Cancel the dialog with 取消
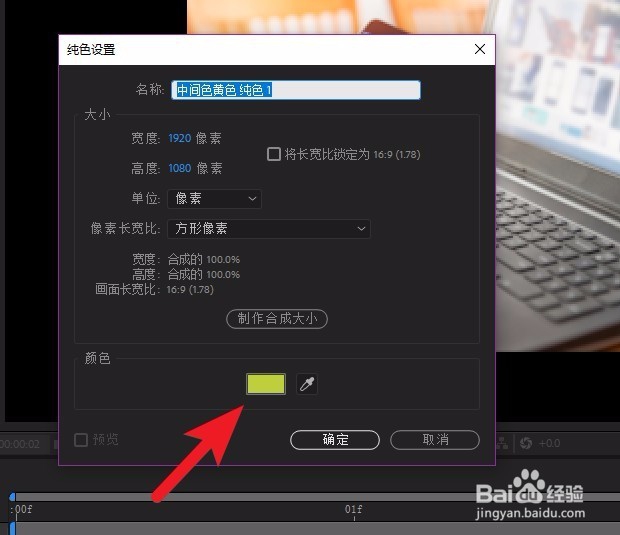 (435, 440)
